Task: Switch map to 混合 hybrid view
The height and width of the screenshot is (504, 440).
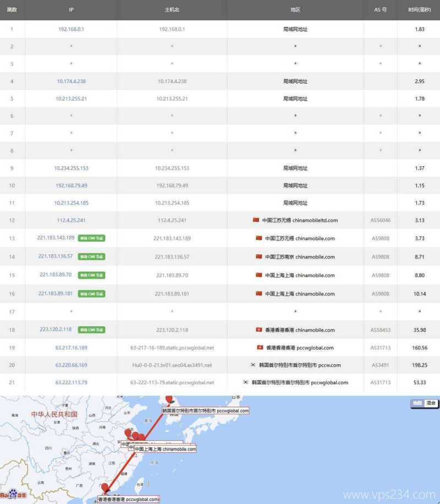Action: 431,403
